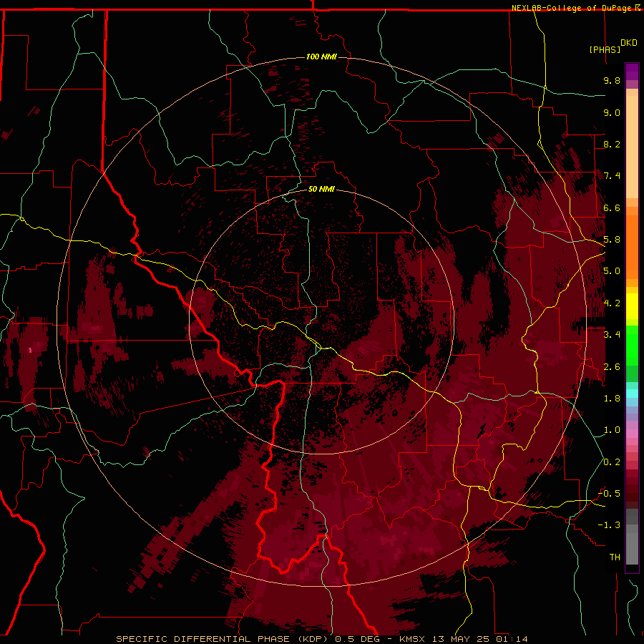Click the 01:14 timestamp
Screen dimensions: 644x644
512,639
